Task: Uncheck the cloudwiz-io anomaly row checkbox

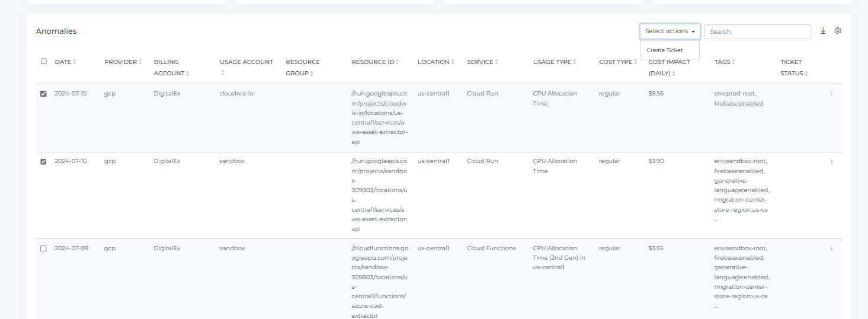Action: point(43,94)
